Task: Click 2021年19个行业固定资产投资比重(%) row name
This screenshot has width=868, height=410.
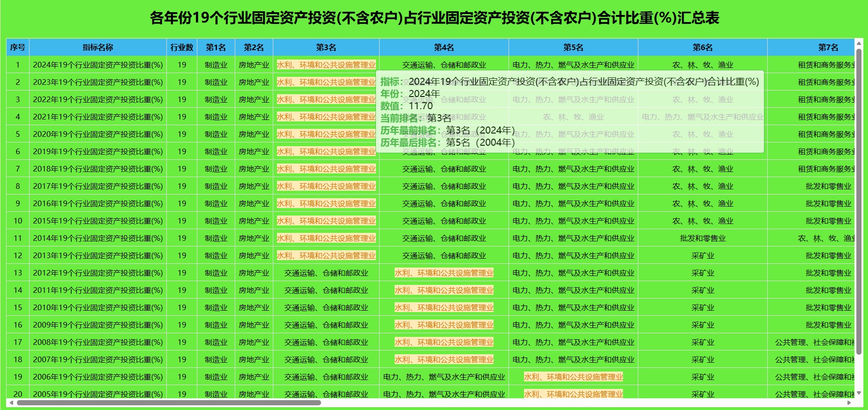Action: pos(98,117)
